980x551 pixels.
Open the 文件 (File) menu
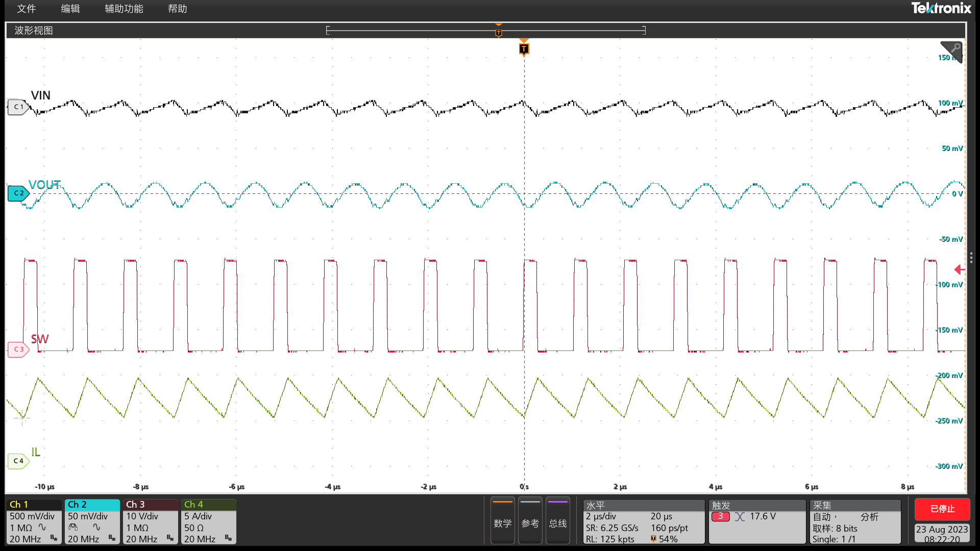coord(26,9)
